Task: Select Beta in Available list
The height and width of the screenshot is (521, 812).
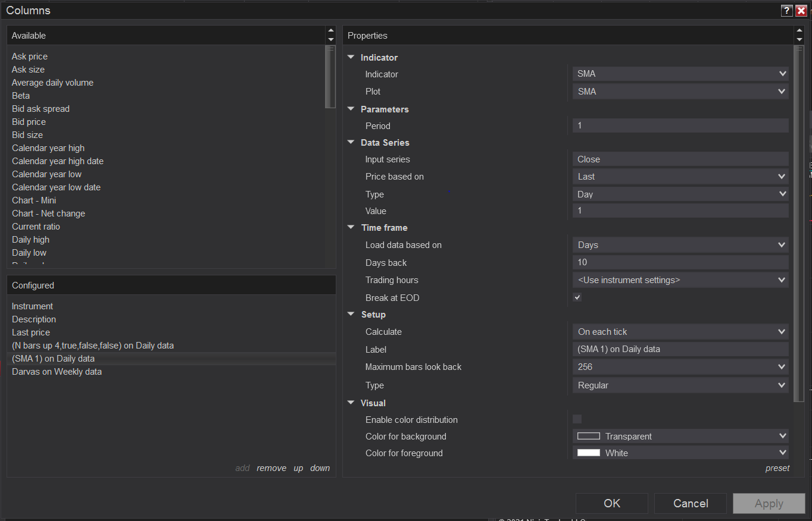Action: click(x=21, y=96)
